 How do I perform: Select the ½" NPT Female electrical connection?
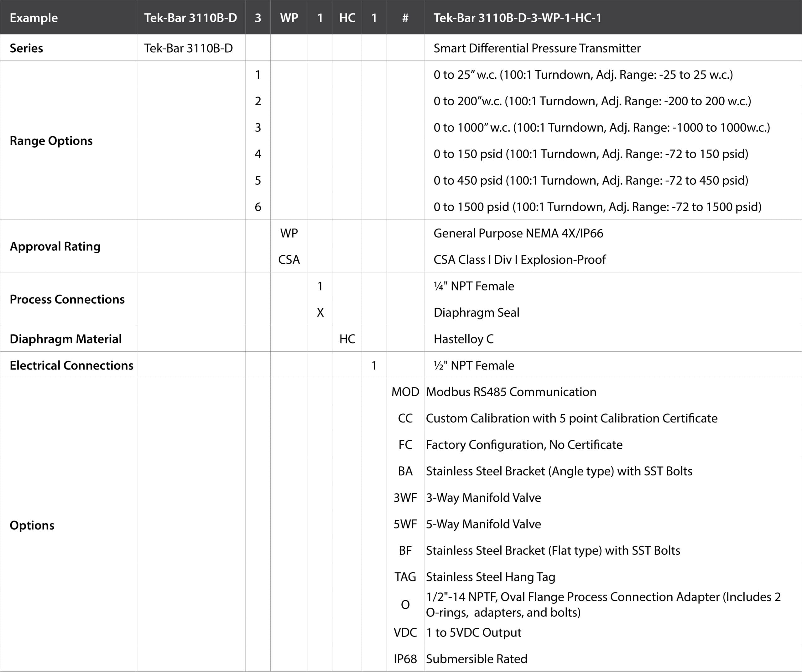click(x=474, y=365)
